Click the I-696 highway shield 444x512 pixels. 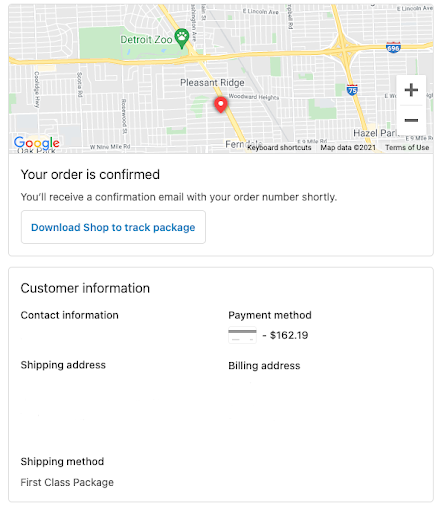393,47
